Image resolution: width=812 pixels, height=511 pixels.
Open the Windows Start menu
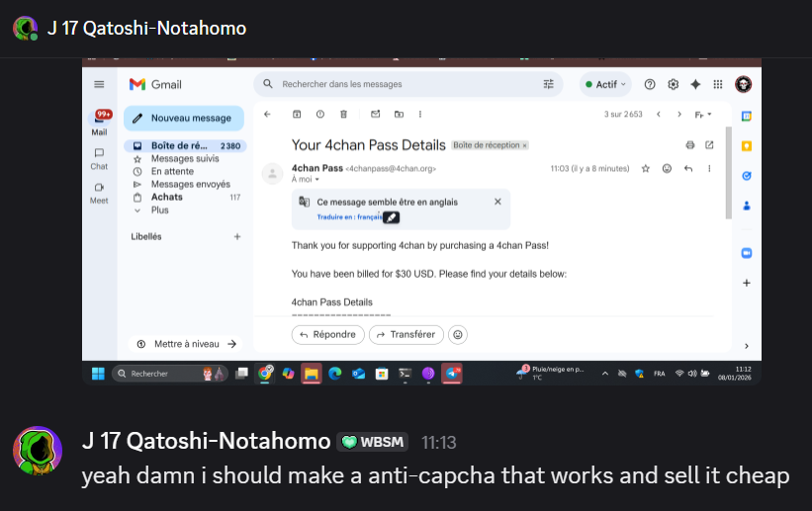pos(98,374)
